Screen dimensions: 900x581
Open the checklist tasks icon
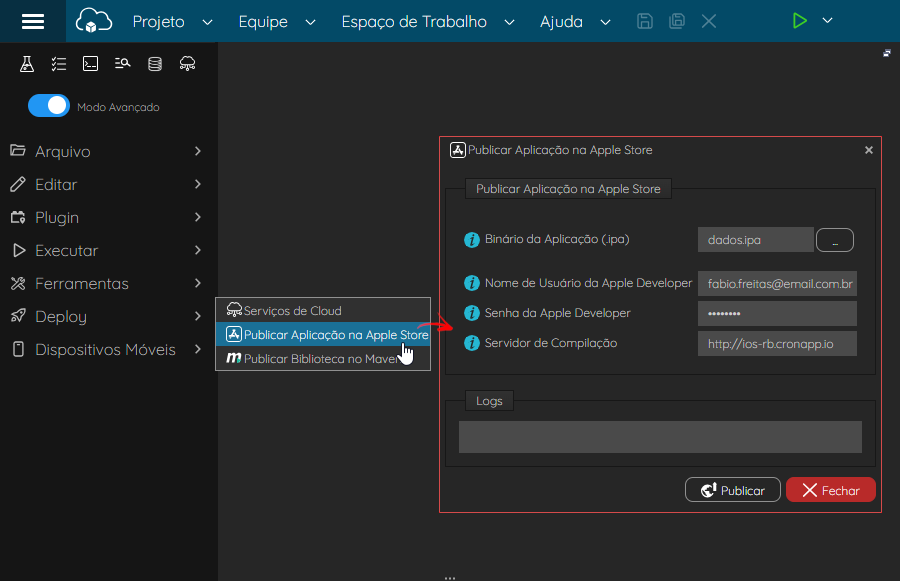(x=59, y=64)
